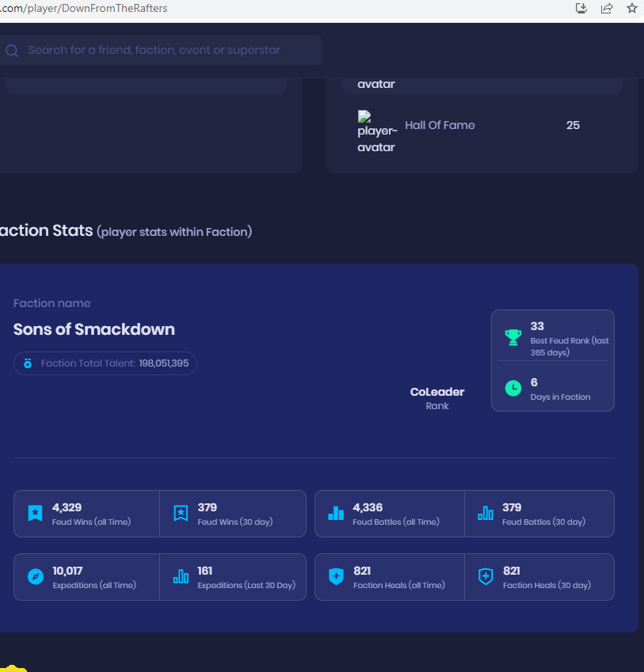
Task: Click the browser share page icon
Action: coord(607,8)
